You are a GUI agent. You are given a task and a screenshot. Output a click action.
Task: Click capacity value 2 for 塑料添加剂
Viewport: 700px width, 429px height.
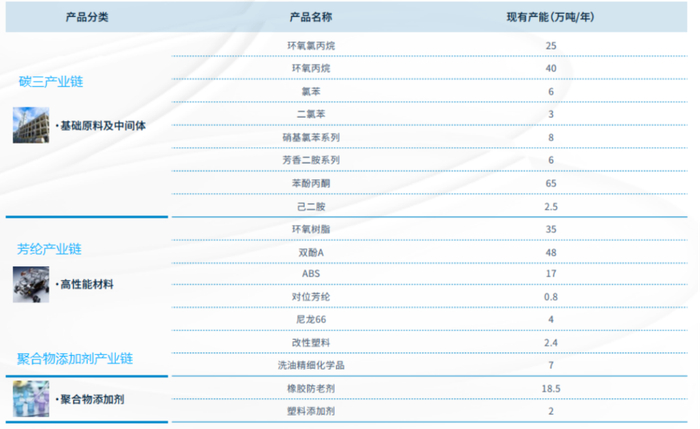point(551,411)
